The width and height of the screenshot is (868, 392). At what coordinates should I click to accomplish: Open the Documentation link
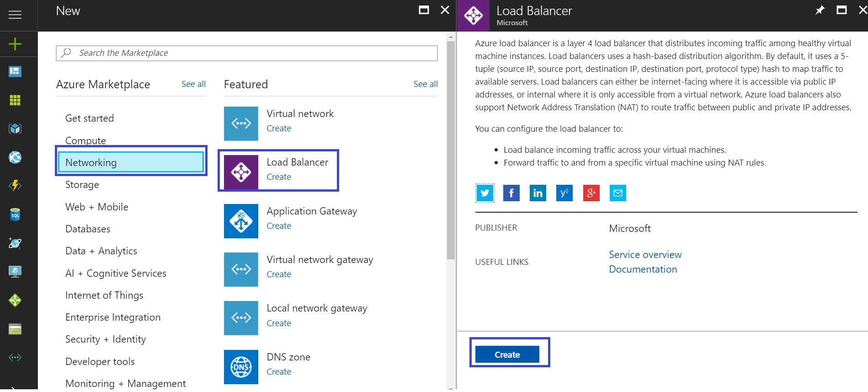coord(643,269)
